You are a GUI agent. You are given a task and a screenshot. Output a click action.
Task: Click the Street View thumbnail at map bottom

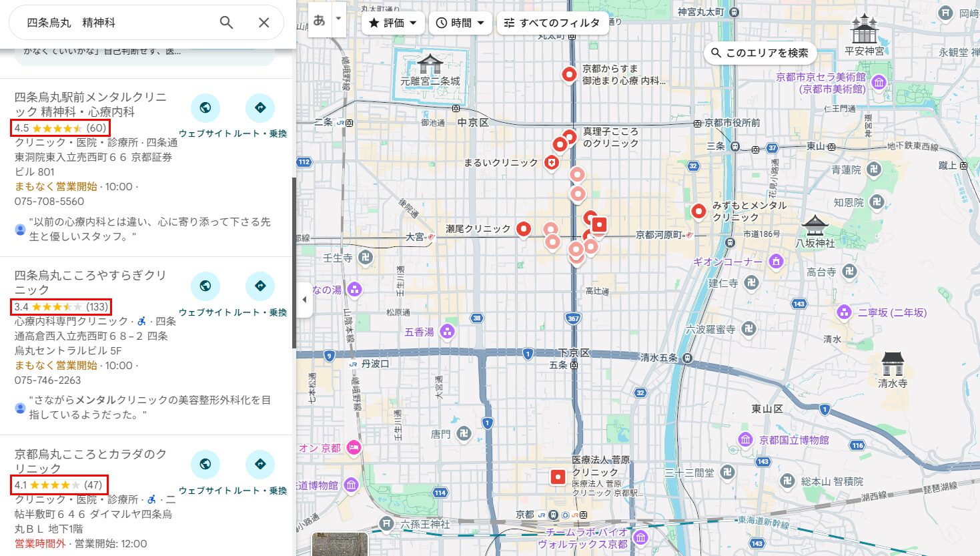pyautogui.click(x=340, y=544)
